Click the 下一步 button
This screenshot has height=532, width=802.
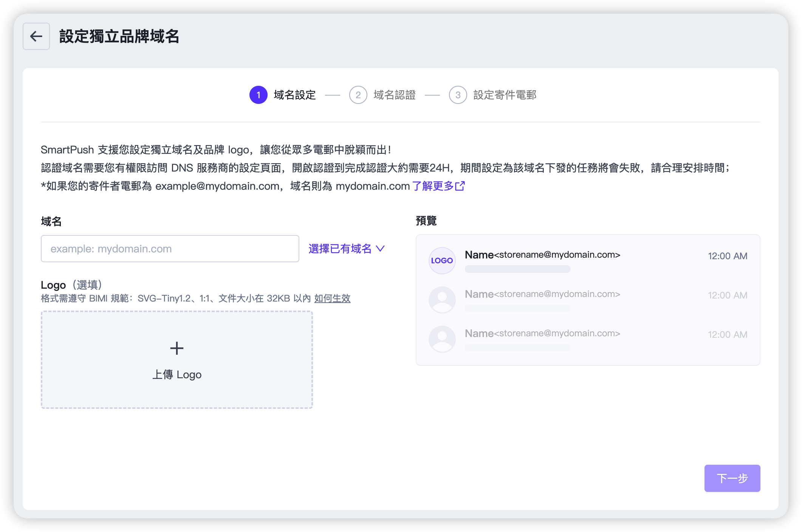tap(732, 478)
